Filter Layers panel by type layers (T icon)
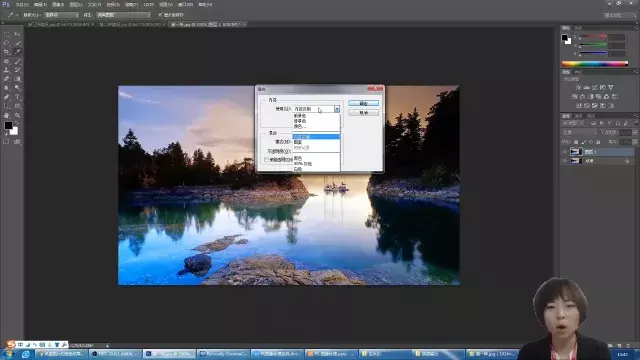This screenshot has height=360, width=640. [x=609, y=123]
